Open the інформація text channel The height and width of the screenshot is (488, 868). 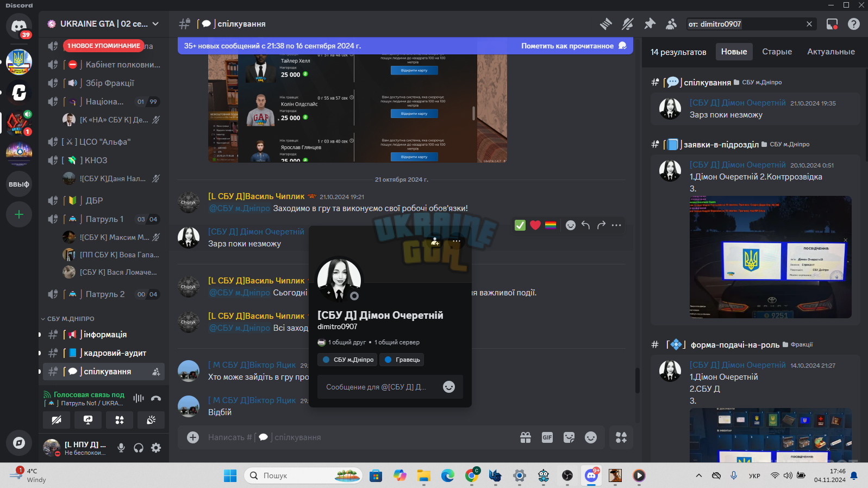(104, 335)
